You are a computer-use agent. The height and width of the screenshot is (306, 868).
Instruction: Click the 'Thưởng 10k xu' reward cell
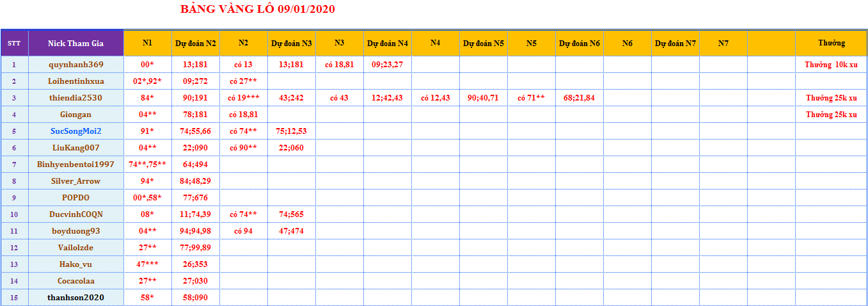click(x=832, y=65)
